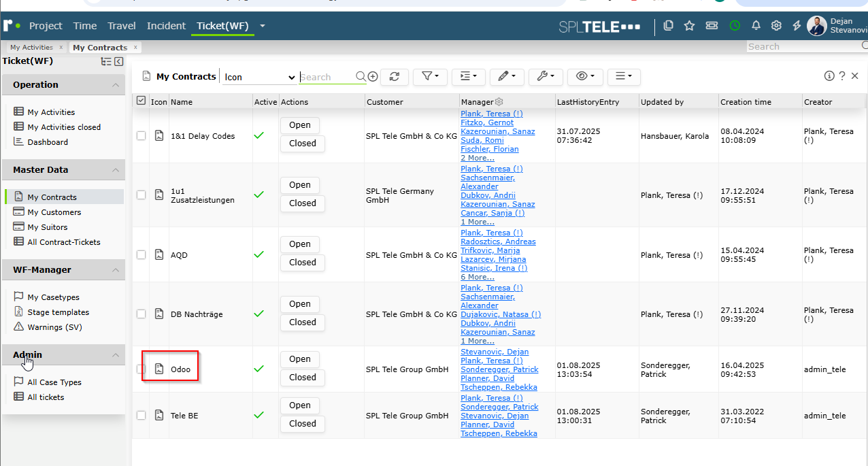The width and height of the screenshot is (868, 466).
Task: Collapse the Master Data sidebar section
Action: coord(116,170)
